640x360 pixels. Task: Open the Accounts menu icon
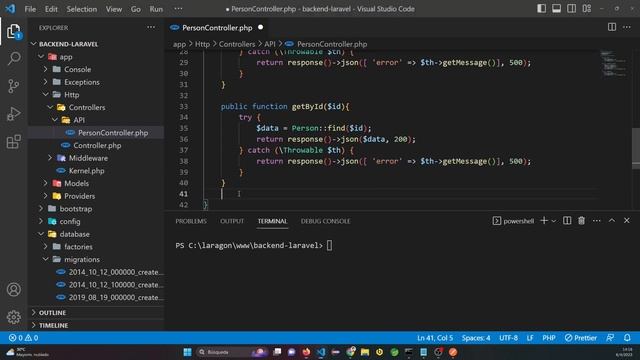click(13, 289)
